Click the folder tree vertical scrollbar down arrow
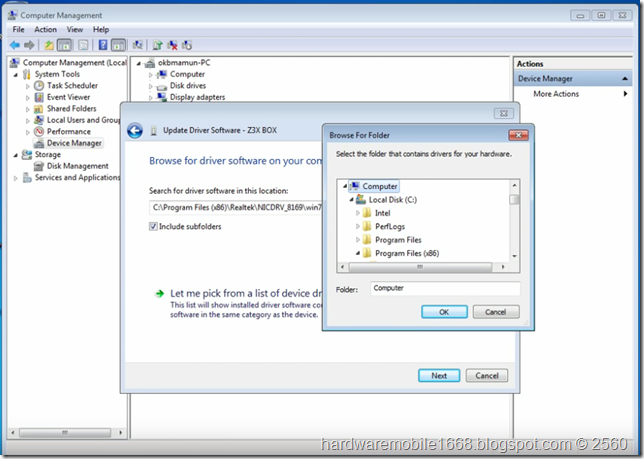Image resolution: width=644 pixels, height=459 pixels. 514,256
